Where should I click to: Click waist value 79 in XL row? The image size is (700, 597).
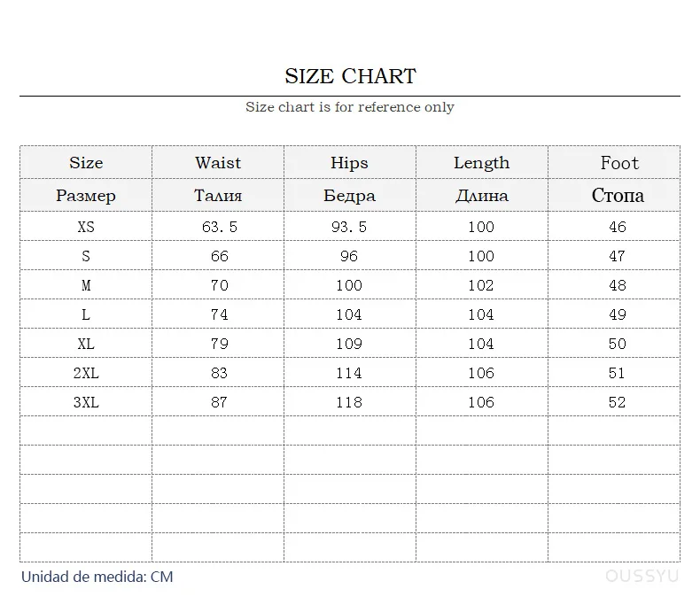tap(220, 344)
